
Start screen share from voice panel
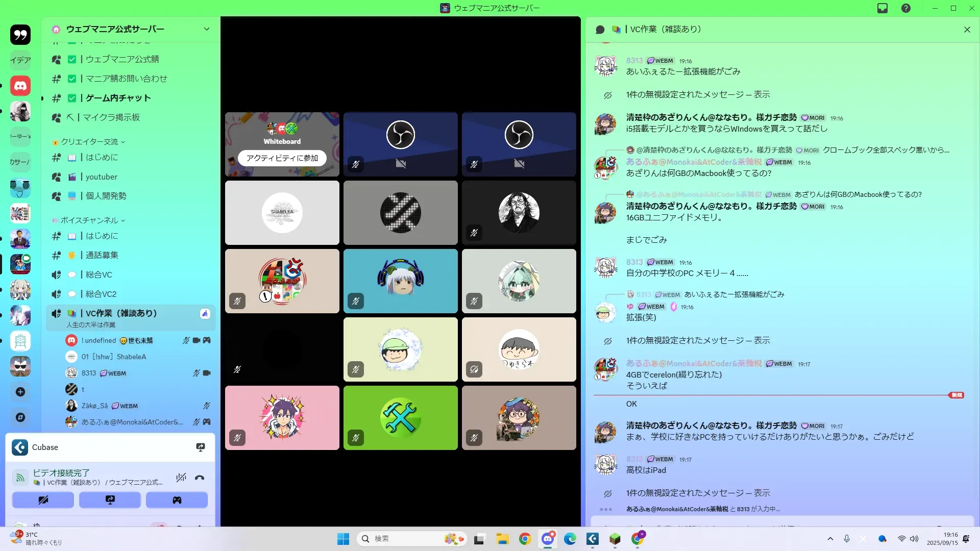click(x=110, y=500)
